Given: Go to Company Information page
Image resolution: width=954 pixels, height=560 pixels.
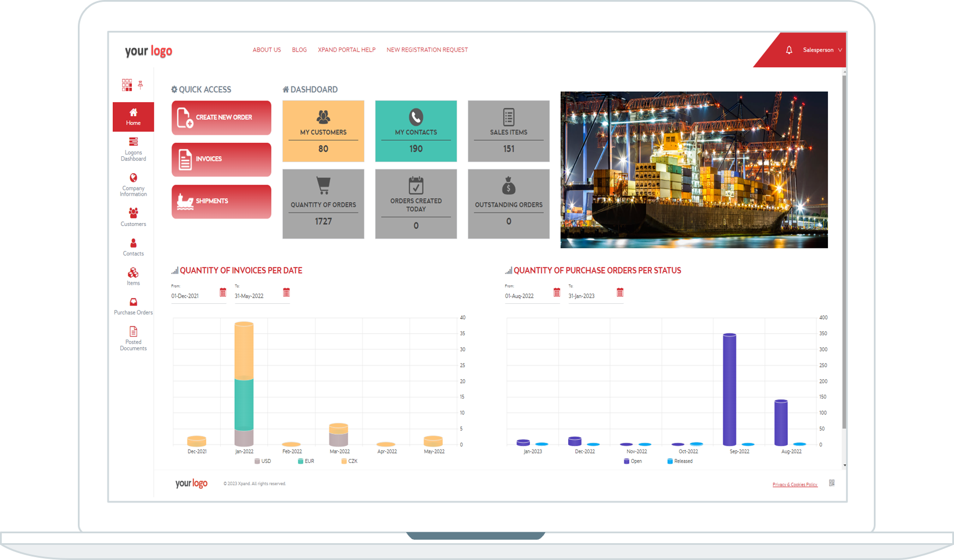Looking at the screenshot, I should pos(133,185).
